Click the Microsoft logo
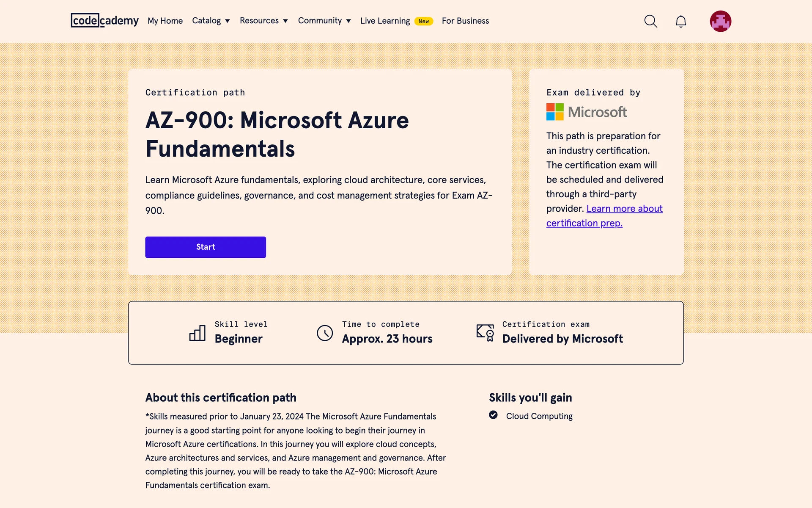 click(x=586, y=112)
